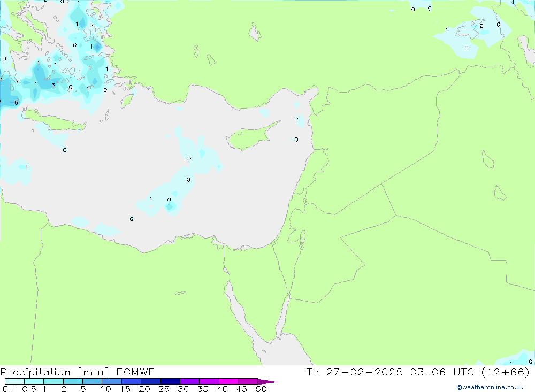Click the '5' precipitation value on the map

16,103
